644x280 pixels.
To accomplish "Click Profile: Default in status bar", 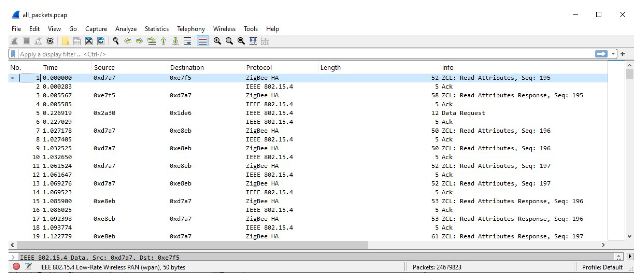I will pos(602,267).
